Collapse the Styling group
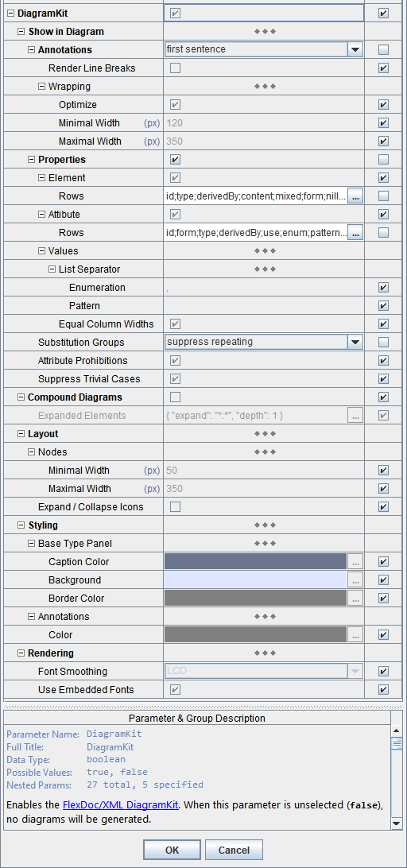The width and height of the screenshot is (407, 868). pos(21,525)
